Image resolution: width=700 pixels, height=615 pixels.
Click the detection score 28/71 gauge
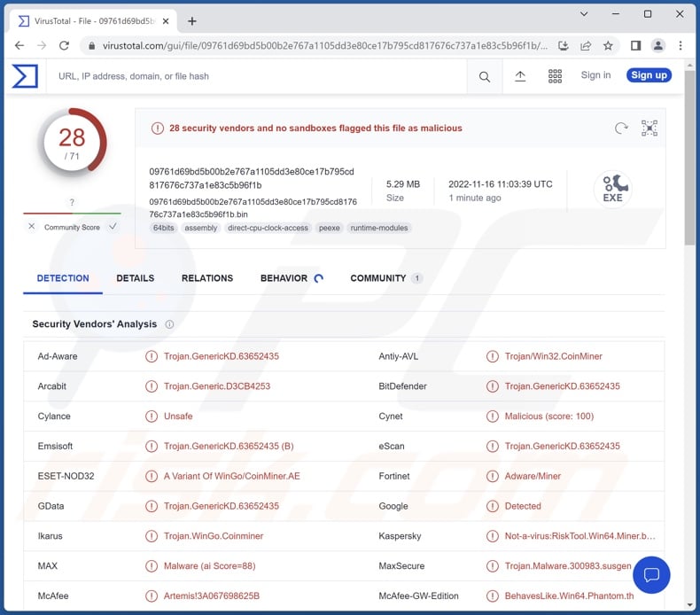[72, 143]
